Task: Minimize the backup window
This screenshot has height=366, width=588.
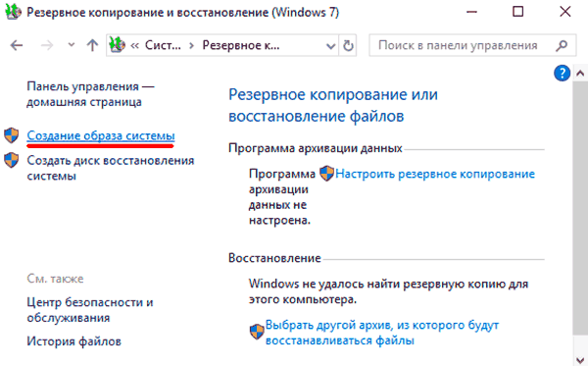Action: coord(471,12)
